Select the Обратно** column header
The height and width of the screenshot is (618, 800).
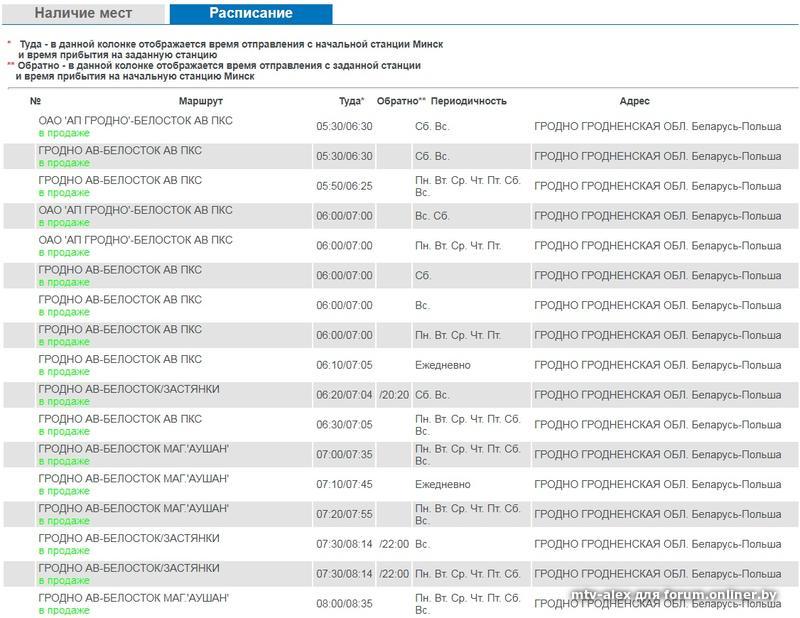click(x=401, y=101)
